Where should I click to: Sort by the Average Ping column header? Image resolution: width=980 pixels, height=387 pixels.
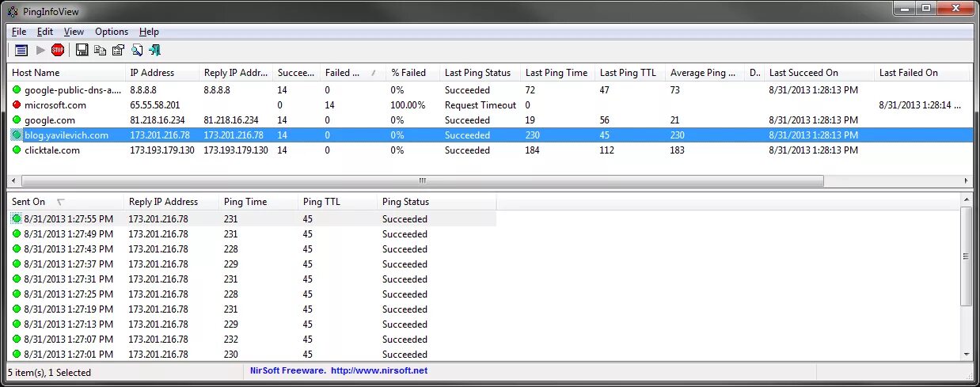point(705,73)
